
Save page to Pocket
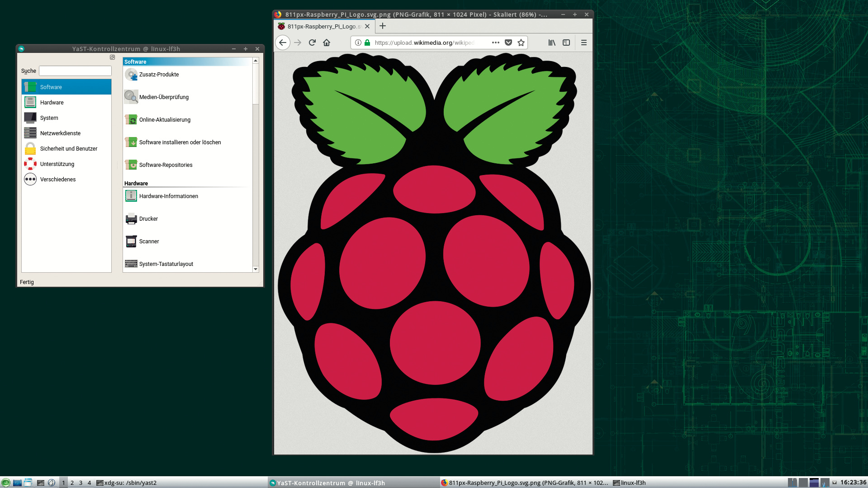click(x=508, y=43)
